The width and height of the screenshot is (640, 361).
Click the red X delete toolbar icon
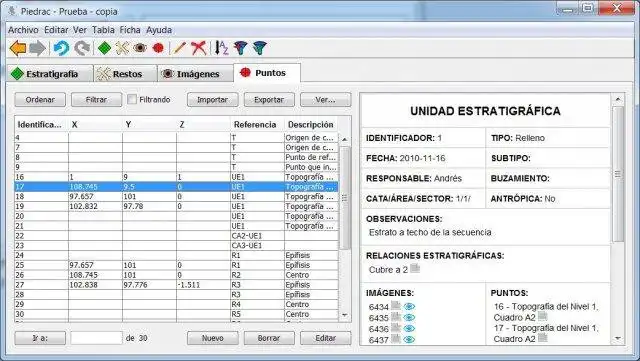tap(199, 48)
